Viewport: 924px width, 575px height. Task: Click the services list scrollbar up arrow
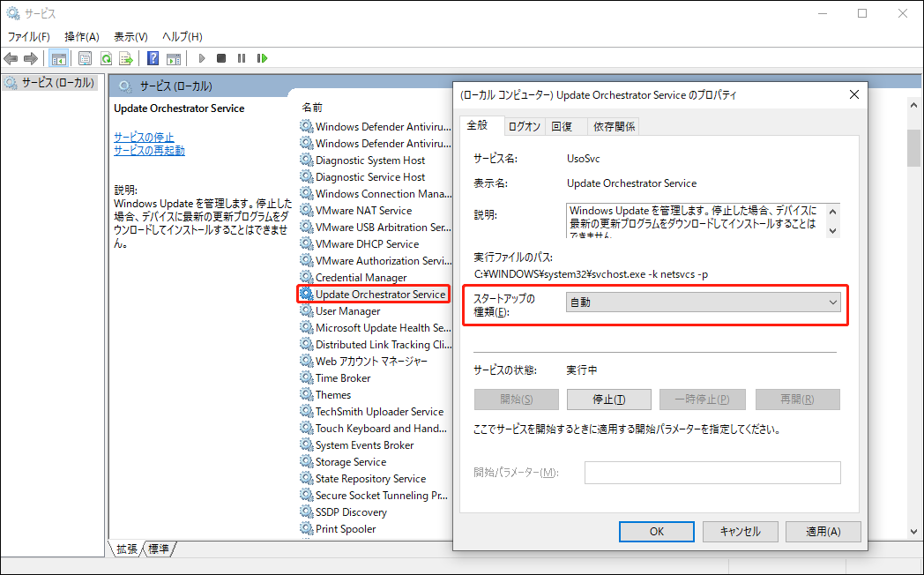click(x=914, y=105)
